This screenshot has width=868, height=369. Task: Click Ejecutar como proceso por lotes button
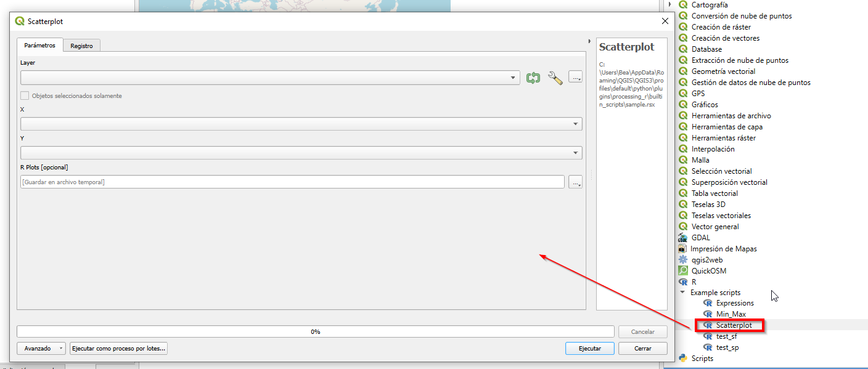119,348
